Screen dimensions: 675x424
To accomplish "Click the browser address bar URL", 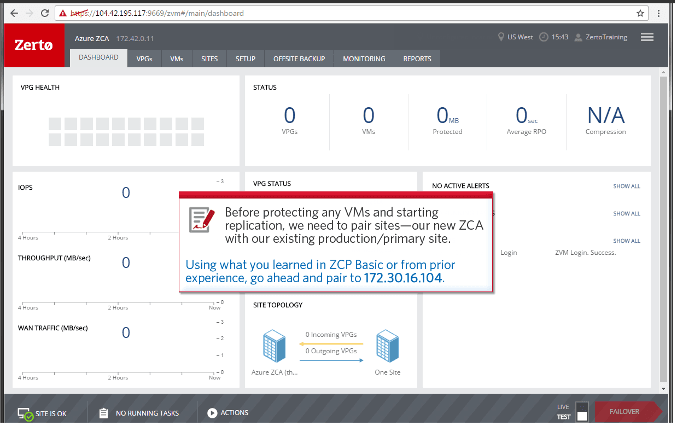I will pos(157,13).
